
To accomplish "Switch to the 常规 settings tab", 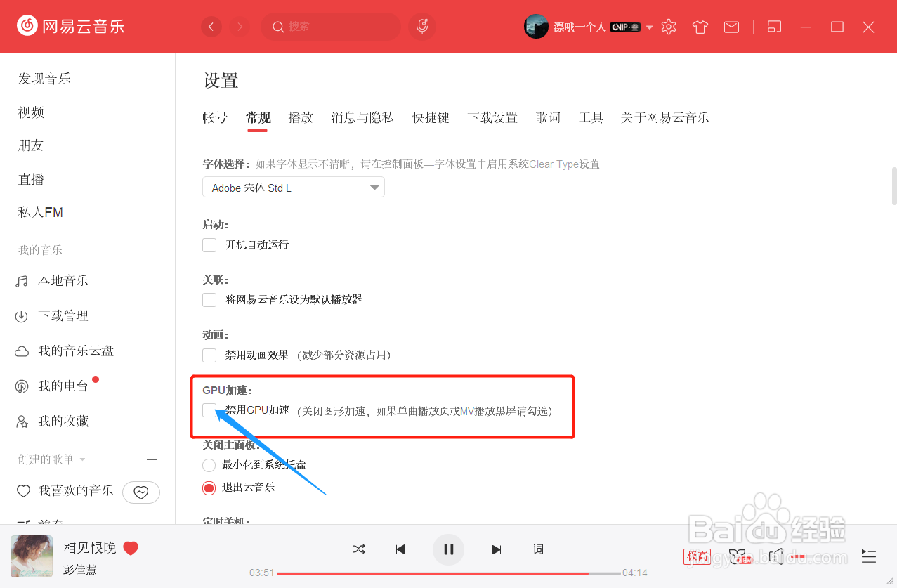I will coord(258,117).
